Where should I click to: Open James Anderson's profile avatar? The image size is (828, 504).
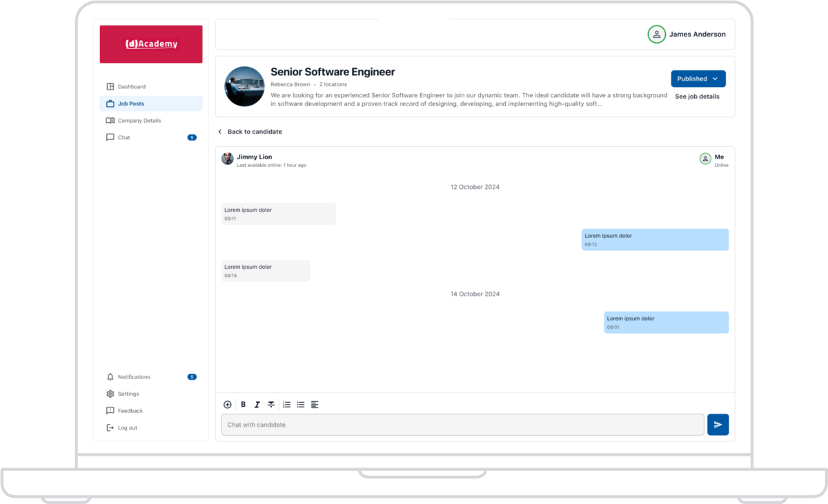pyautogui.click(x=656, y=34)
